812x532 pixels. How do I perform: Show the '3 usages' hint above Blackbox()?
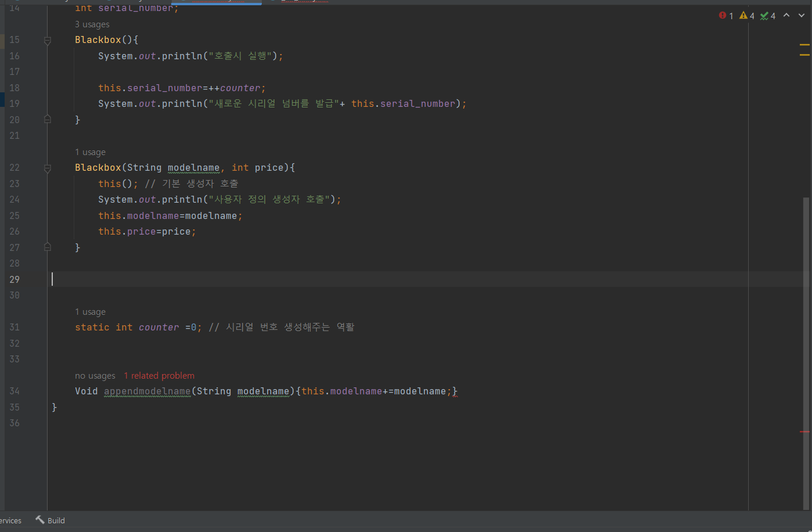point(92,24)
